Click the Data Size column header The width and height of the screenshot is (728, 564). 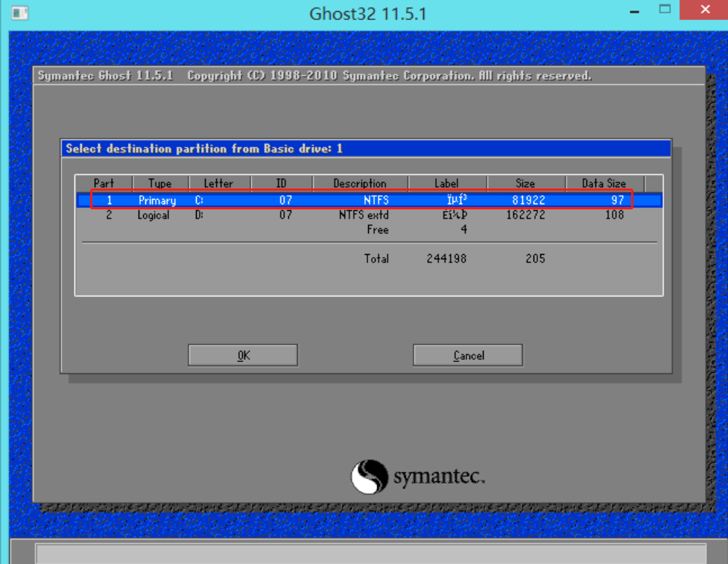click(x=605, y=183)
